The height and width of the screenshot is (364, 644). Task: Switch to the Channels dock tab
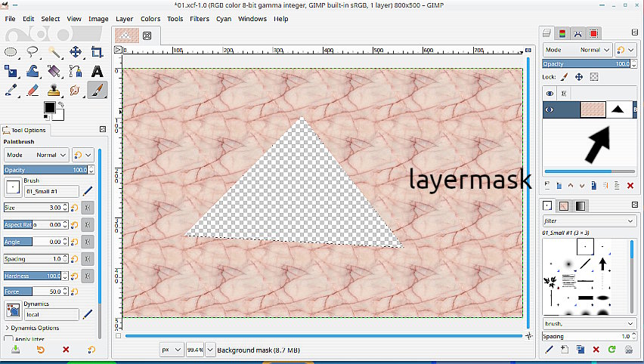click(x=562, y=34)
